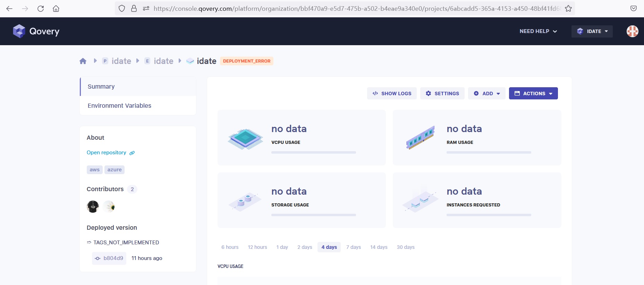644x285 pixels.
Task: Open user avatar profile menu
Action: pyautogui.click(x=633, y=31)
